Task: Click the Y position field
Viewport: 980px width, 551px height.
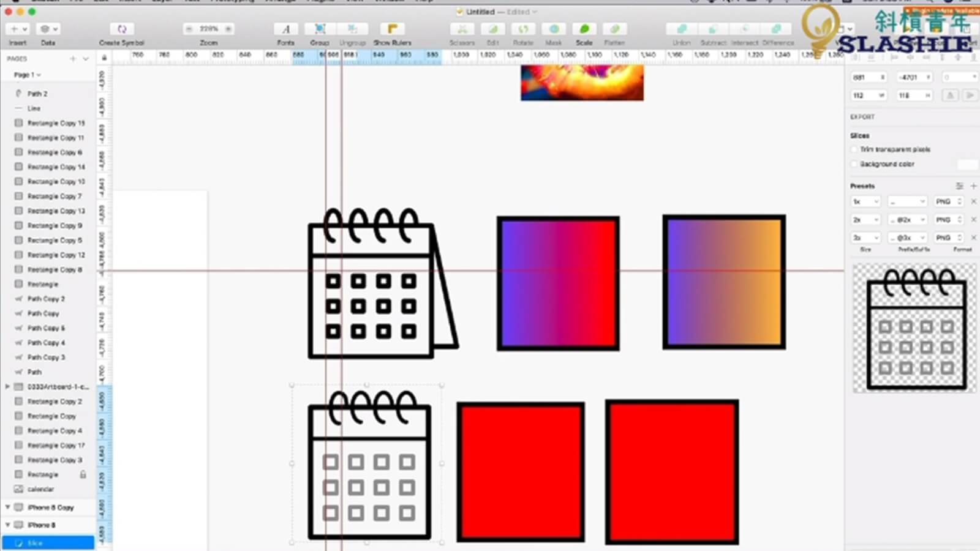Action: (914, 77)
